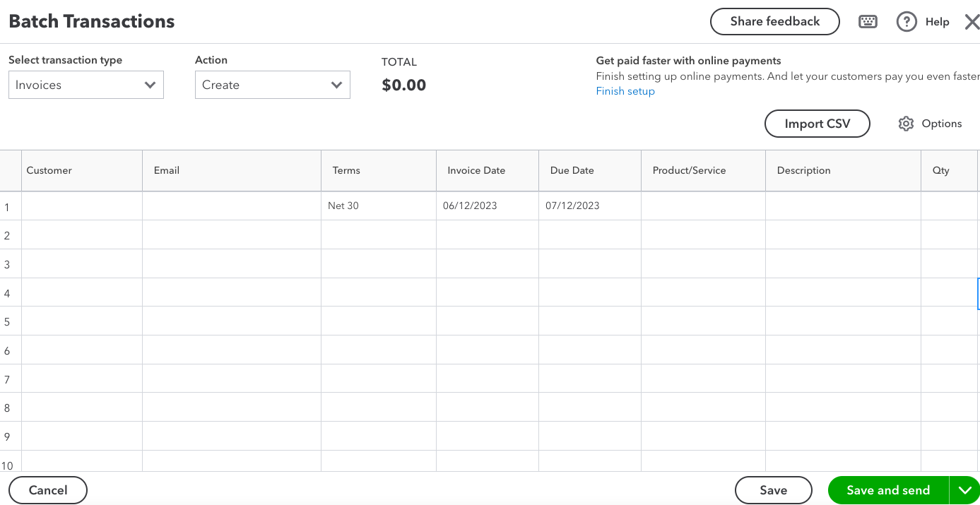Open the transaction type Invoices dropdown
The width and height of the screenshot is (980, 505).
tap(85, 85)
